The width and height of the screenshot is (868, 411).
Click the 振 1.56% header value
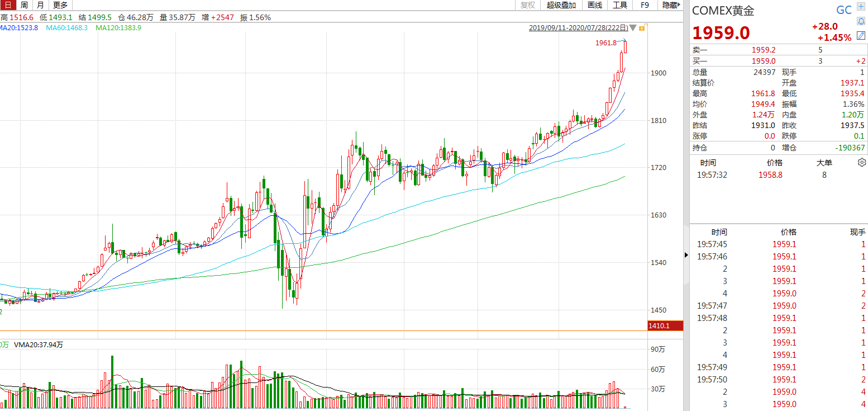tap(255, 17)
